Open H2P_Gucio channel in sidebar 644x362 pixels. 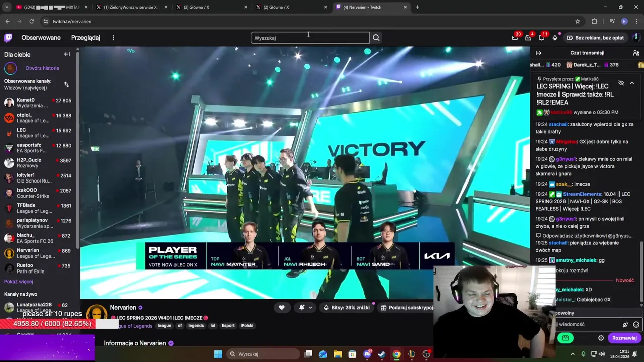(38, 163)
